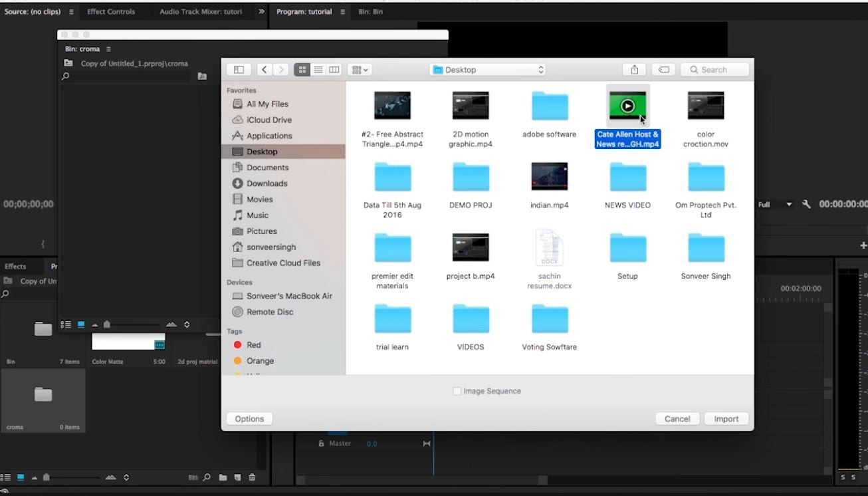Open the Desktop location dropdown

click(x=487, y=69)
